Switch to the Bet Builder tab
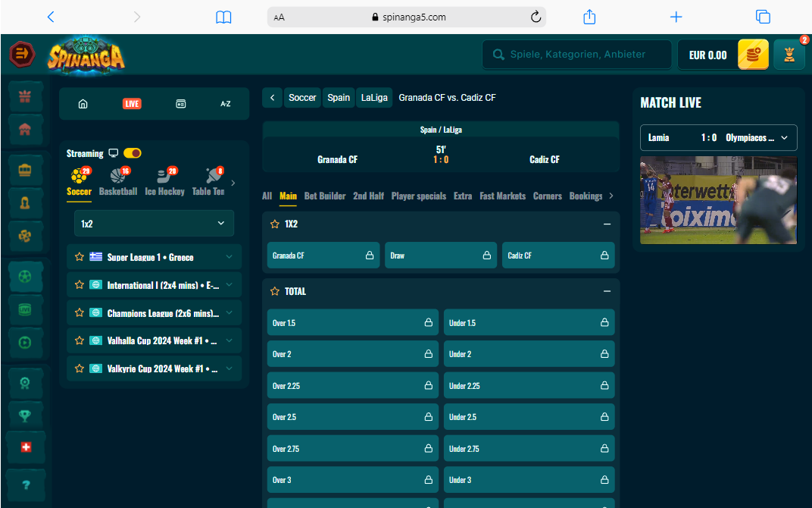The height and width of the screenshot is (508, 812). point(325,196)
